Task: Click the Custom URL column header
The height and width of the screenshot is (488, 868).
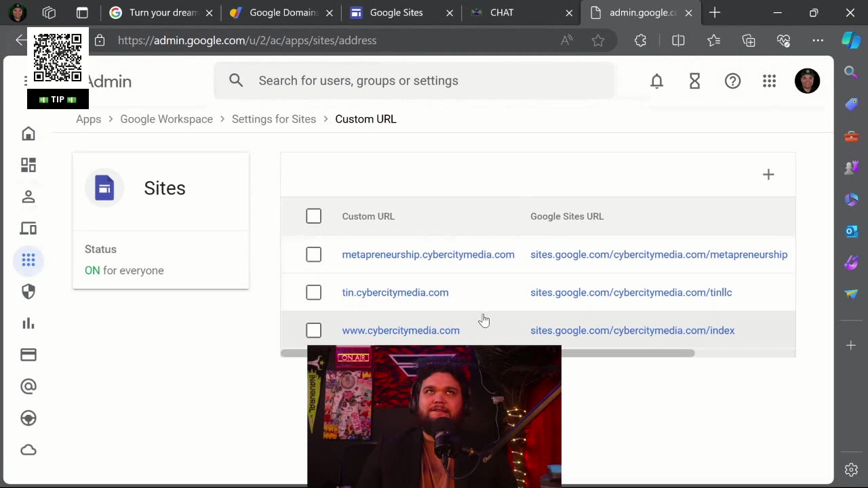Action: tap(368, 216)
